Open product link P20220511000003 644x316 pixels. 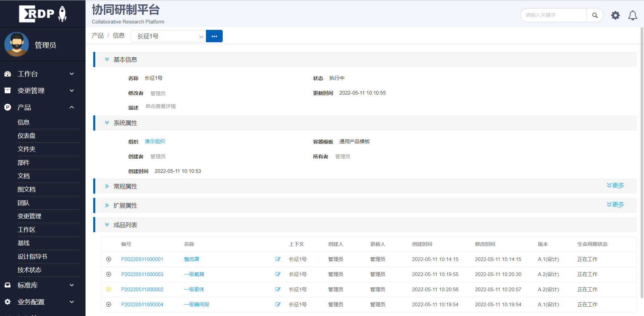pyautogui.click(x=142, y=274)
